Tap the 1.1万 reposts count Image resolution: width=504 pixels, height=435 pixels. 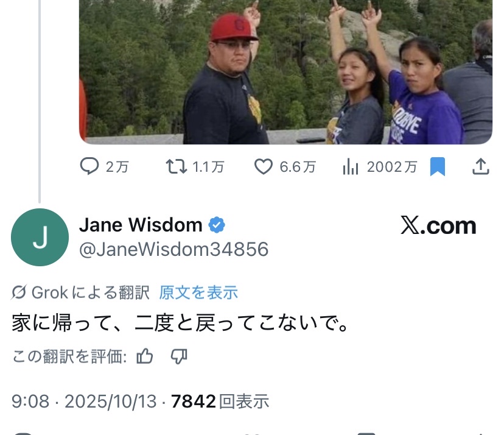pos(208,167)
